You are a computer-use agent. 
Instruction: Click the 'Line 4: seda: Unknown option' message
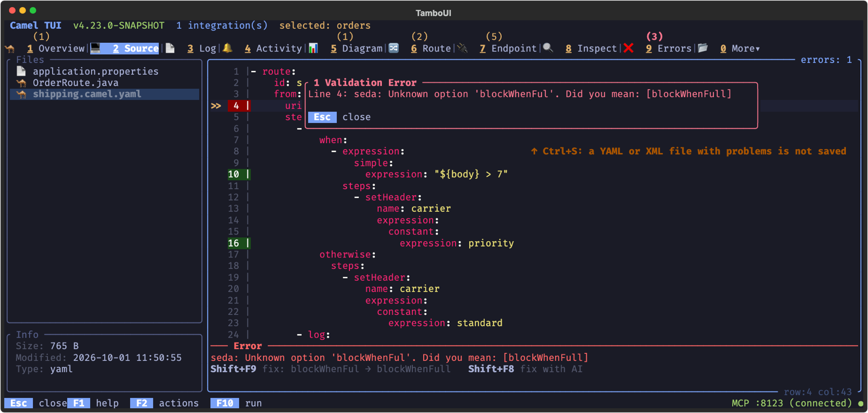[520, 94]
